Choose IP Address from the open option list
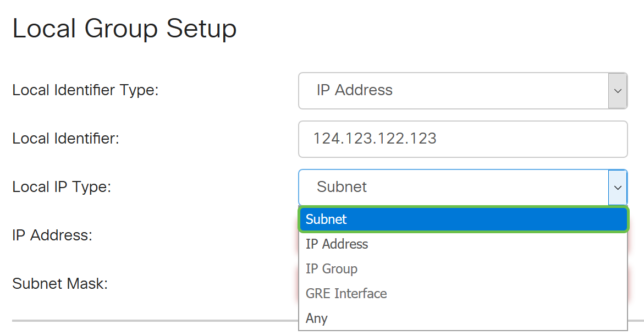The height and width of the screenshot is (335, 644). click(337, 244)
